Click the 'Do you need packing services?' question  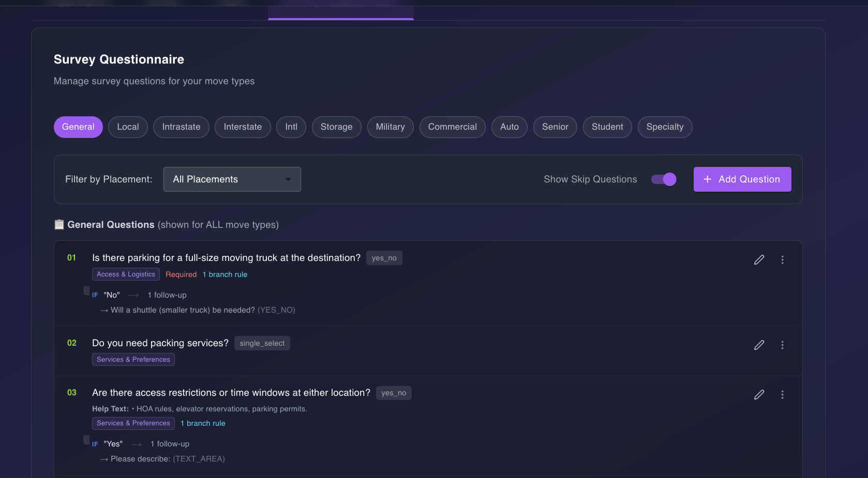pos(160,343)
